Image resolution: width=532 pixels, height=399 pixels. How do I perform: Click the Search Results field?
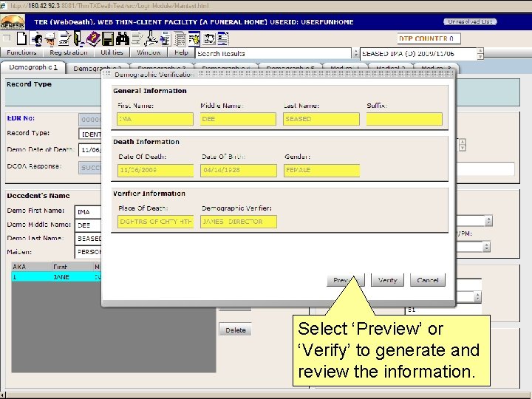coord(273,54)
